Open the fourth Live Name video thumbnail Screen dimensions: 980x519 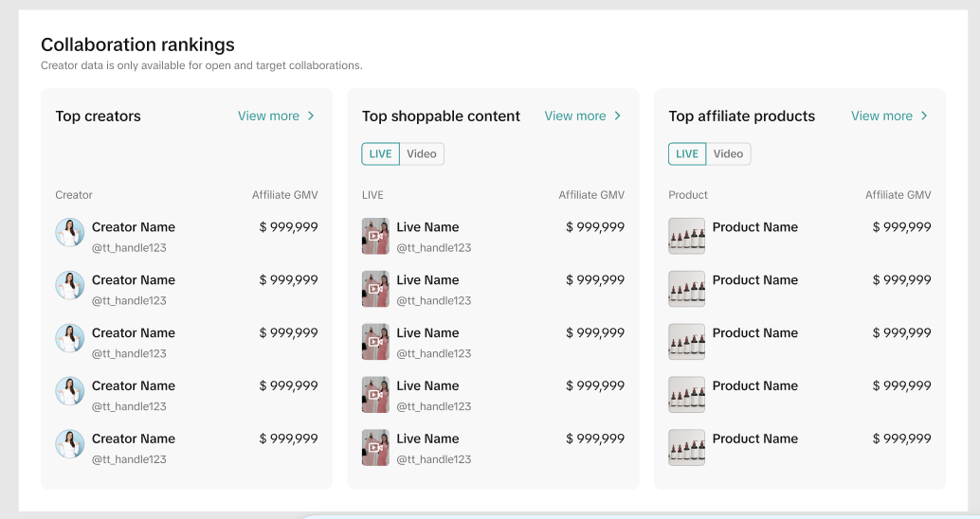pos(375,395)
